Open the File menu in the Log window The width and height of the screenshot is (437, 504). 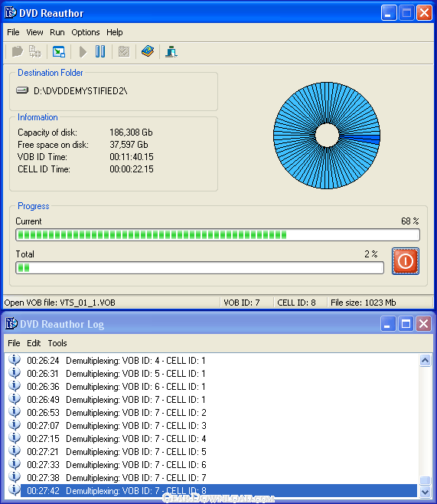[x=14, y=343]
